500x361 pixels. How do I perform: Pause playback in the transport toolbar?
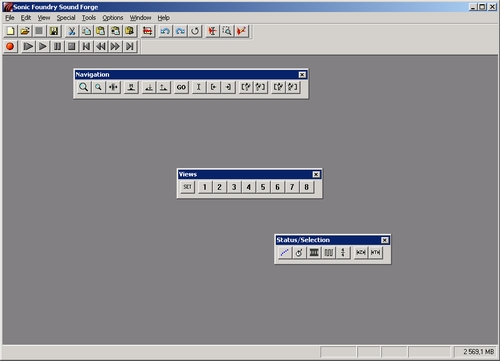click(57, 46)
